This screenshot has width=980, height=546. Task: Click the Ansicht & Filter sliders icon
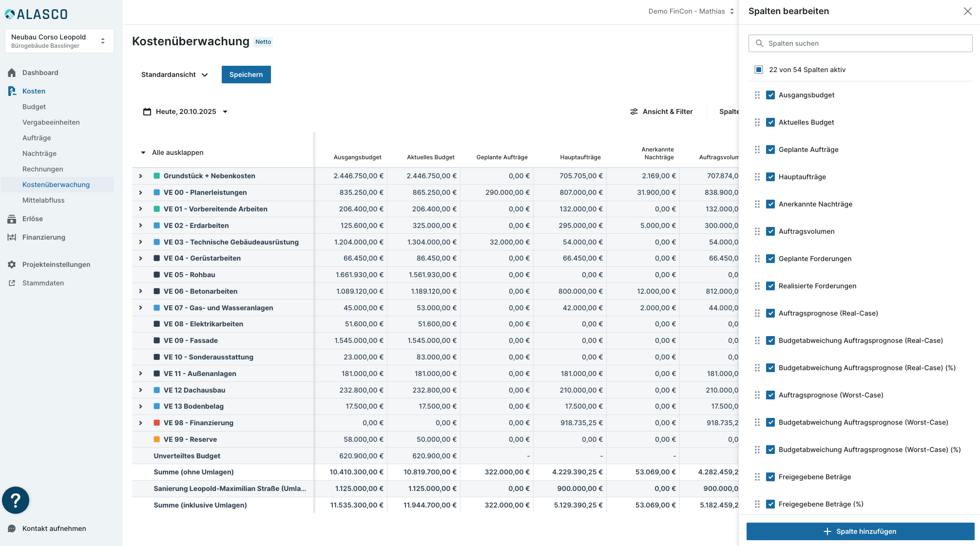(634, 112)
